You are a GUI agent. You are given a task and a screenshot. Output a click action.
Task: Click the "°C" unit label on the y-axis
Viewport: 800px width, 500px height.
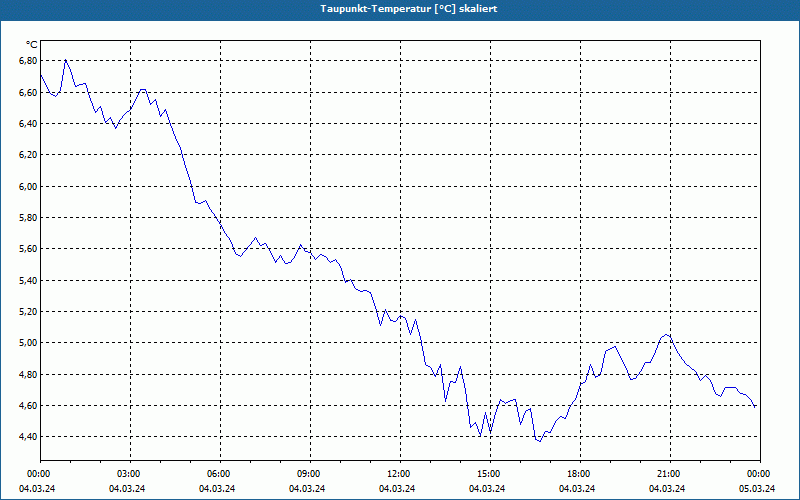click(x=31, y=45)
